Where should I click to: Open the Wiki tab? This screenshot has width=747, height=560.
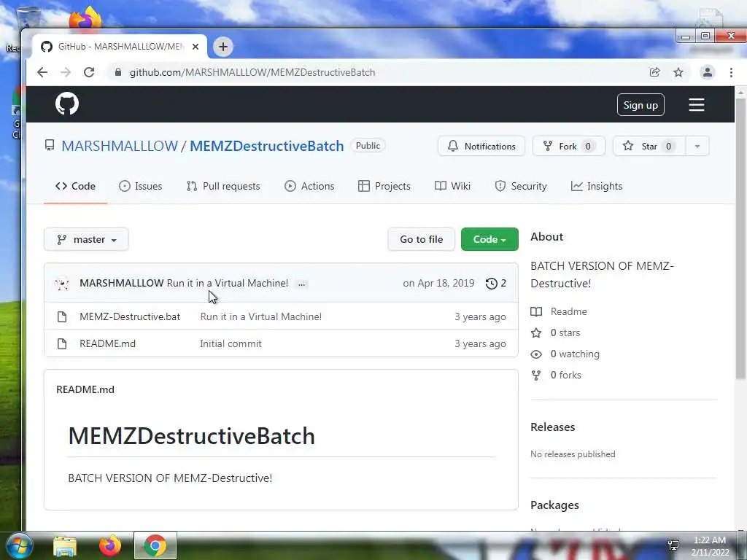click(x=452, y=186)
